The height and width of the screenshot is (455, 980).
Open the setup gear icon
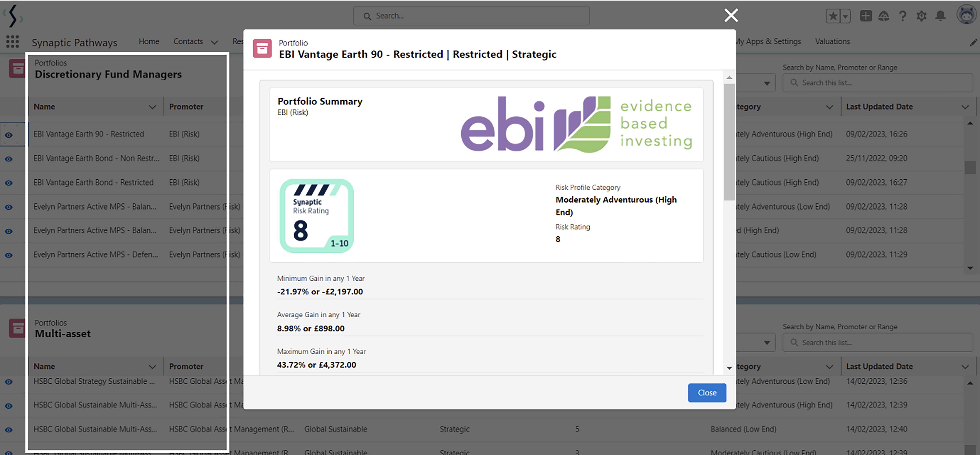point(921,16)
